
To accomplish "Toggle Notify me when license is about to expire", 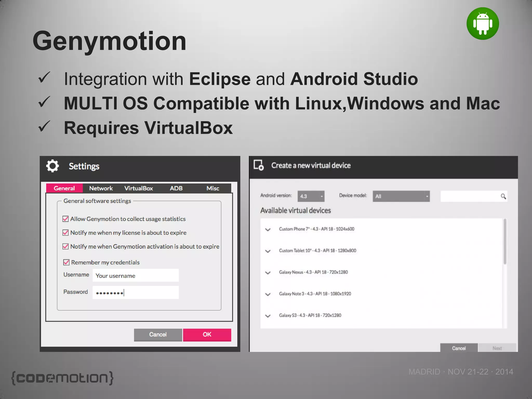I will pos(65,232).
